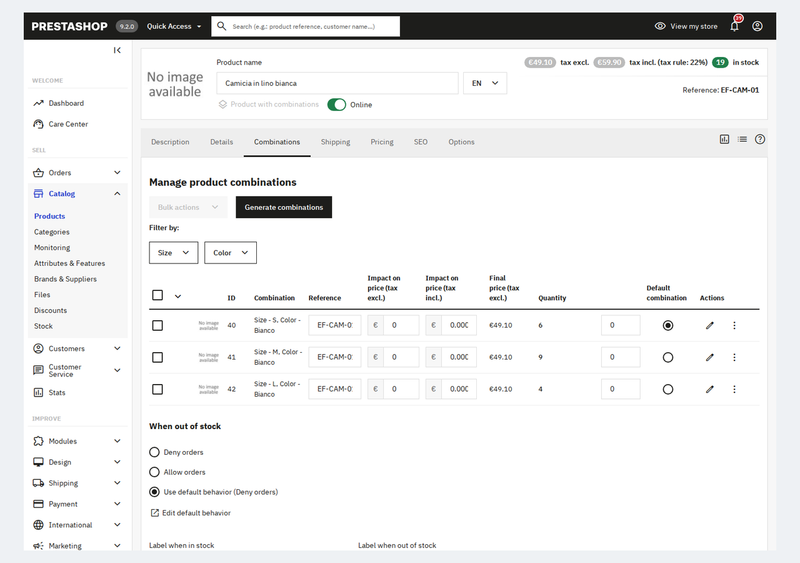The width and height of the screenshot is (800, 563).
Task: Click the Customer Service chat icon
Action: (38, 370)
